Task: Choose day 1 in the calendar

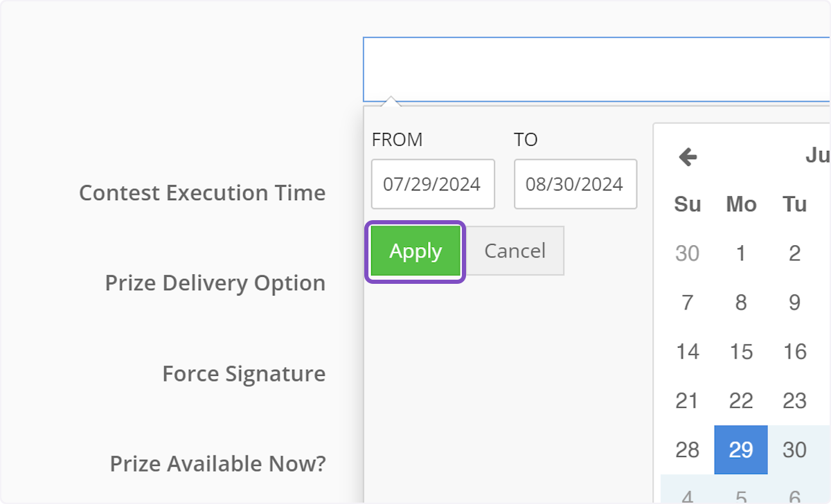Action: [741, 253]
